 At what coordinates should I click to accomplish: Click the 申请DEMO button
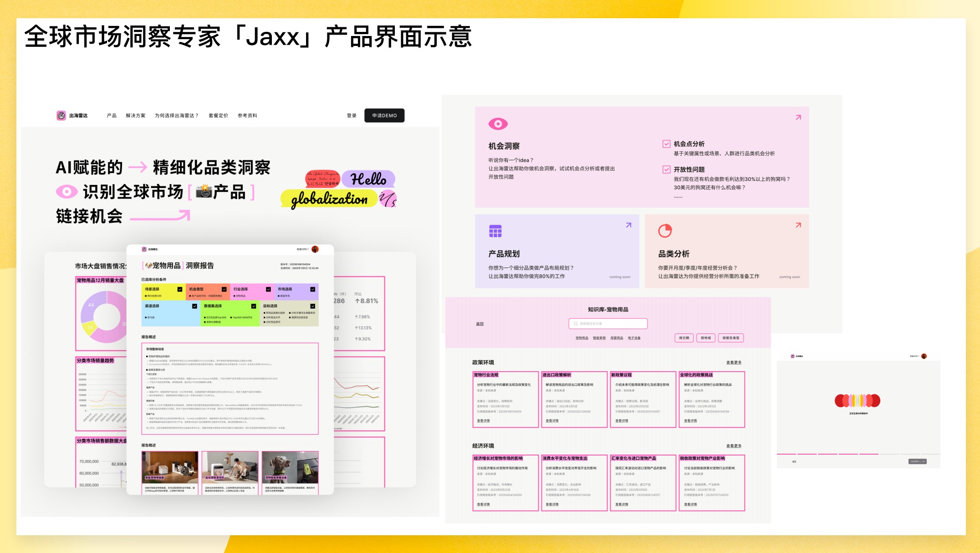tap(384, 116)
